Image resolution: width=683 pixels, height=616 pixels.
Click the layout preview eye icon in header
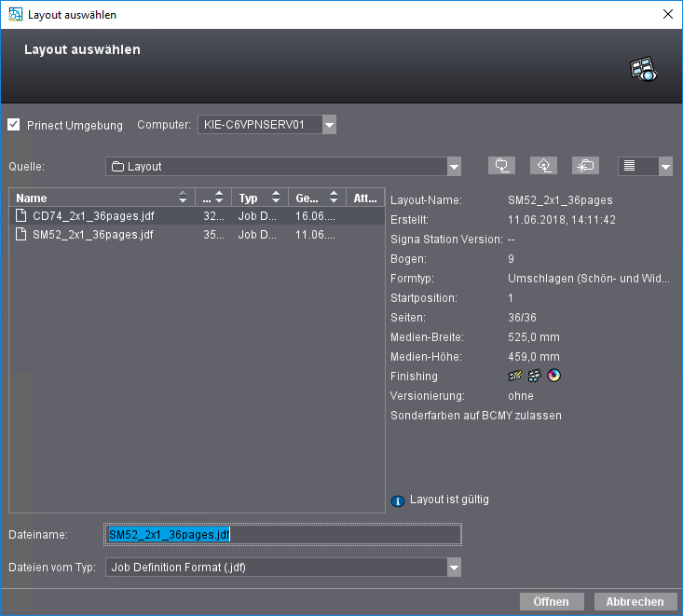coord(643,69)
